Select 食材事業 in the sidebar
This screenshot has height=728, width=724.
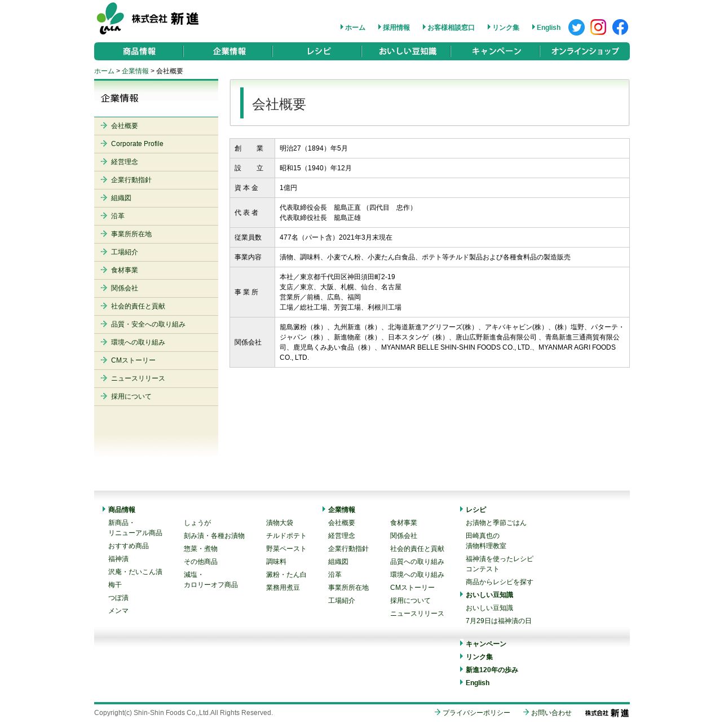pos(156,270)
